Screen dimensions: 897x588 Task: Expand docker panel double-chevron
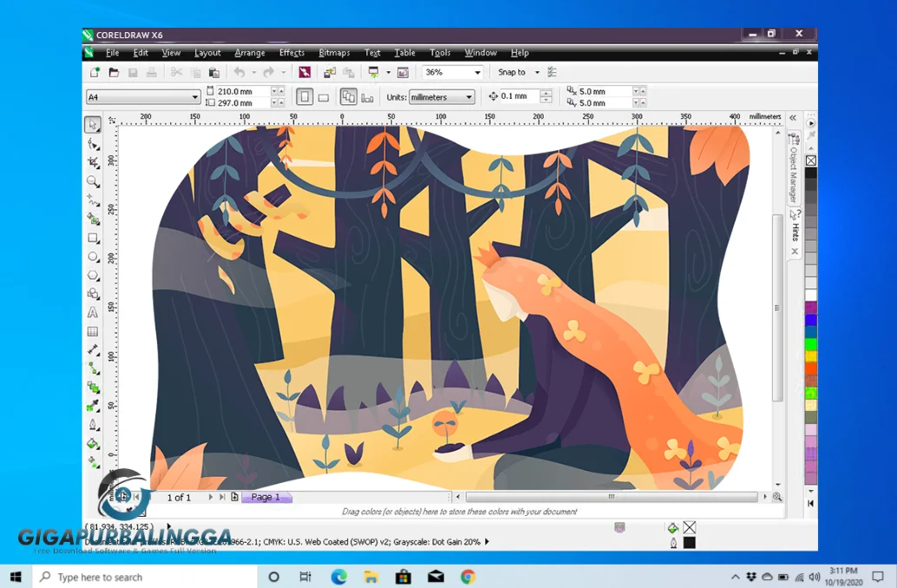click(793, 117)
